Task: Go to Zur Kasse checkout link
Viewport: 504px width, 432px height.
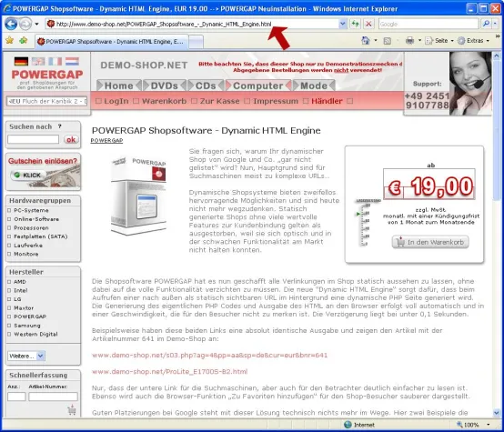Action: click(219, 101)
